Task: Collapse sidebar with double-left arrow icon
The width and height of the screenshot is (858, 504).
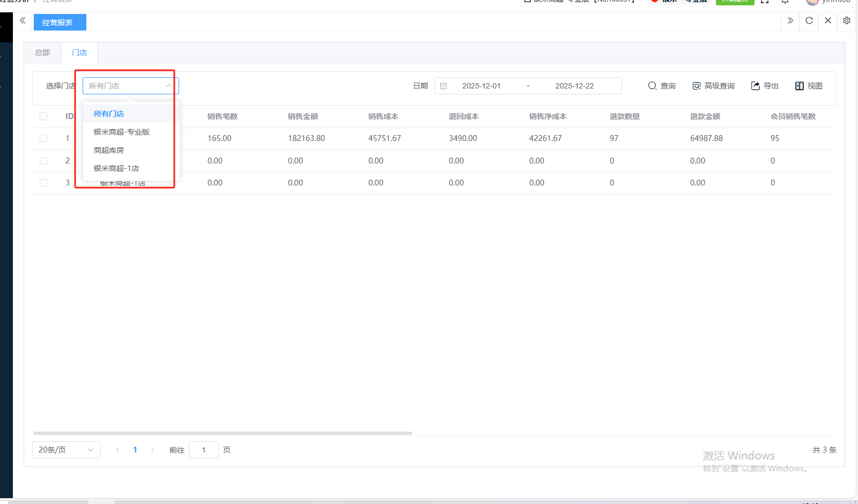Action: [23, 21]
